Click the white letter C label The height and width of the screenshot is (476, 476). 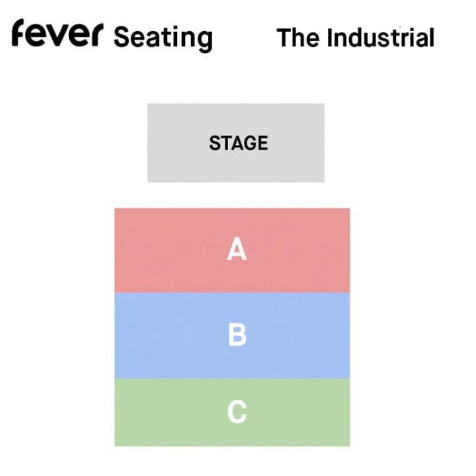coord(237,412)
